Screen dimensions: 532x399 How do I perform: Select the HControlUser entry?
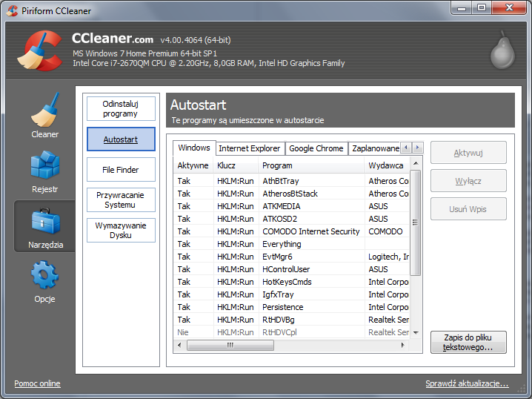[x=291, y=269]
